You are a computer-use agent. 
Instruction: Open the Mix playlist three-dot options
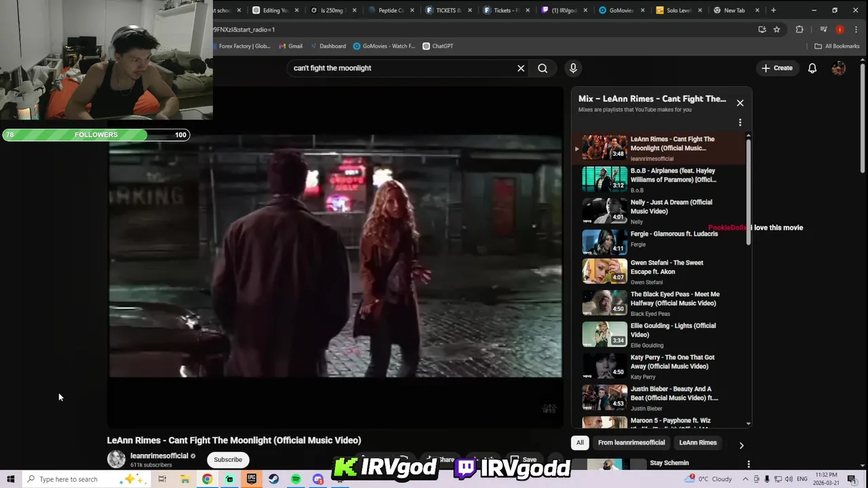(x=740, y=123)
